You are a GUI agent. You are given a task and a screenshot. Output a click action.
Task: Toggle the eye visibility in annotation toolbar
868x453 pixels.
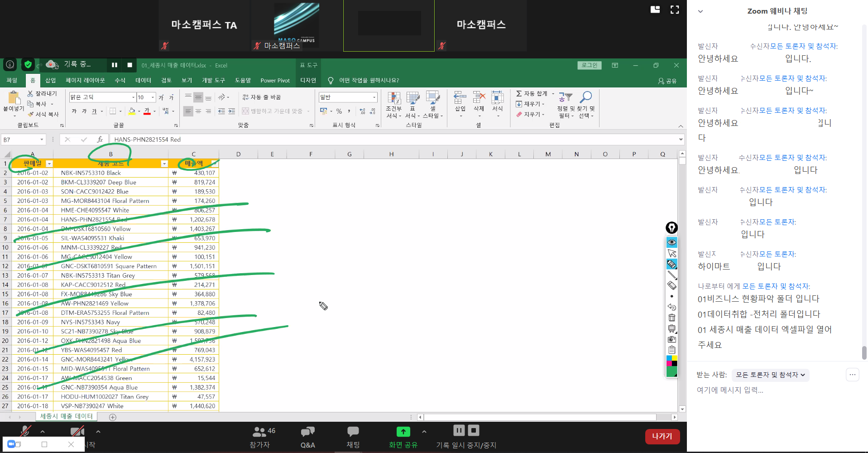[x=672, y=242]
